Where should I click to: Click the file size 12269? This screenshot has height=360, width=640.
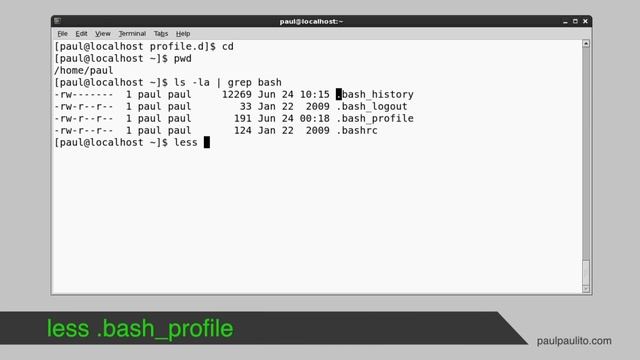237,94
